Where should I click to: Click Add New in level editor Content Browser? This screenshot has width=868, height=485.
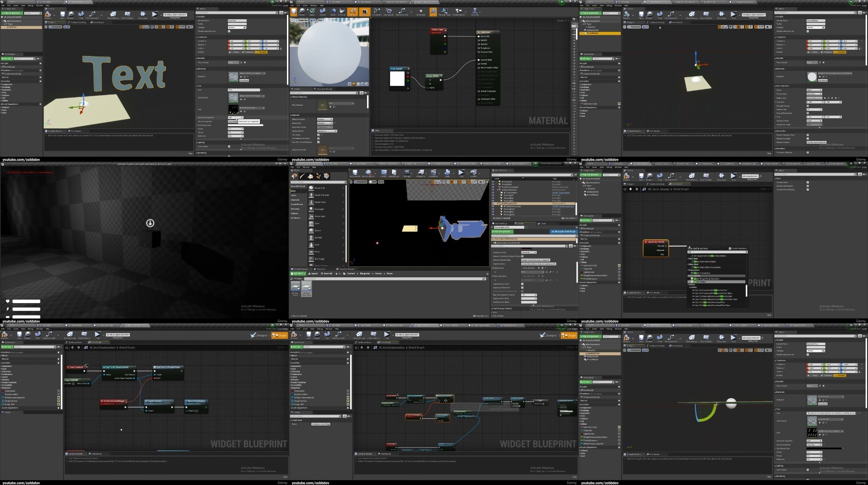point(298,274)
